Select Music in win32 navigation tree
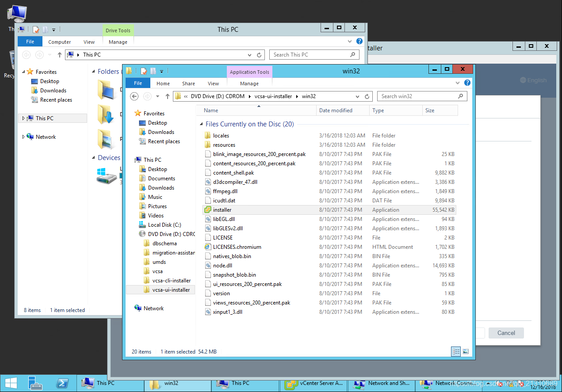Screen dimensions: 562x392 (155, 197)
